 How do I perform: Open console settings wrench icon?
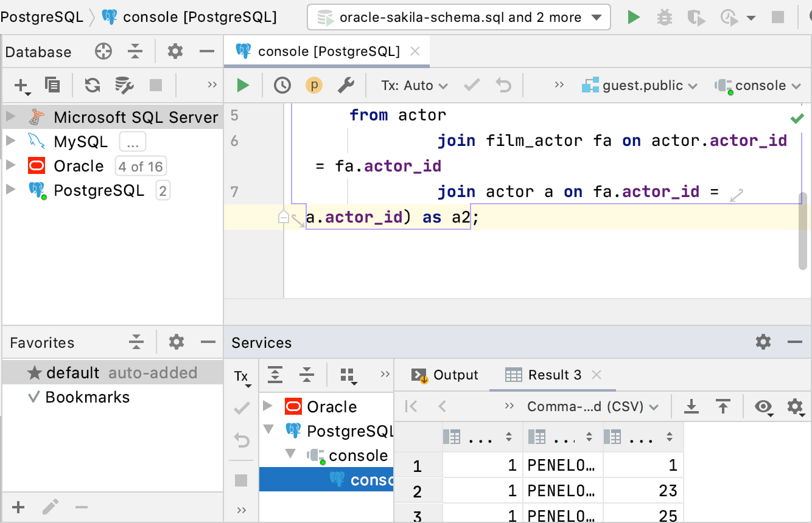tap(346, 86)
